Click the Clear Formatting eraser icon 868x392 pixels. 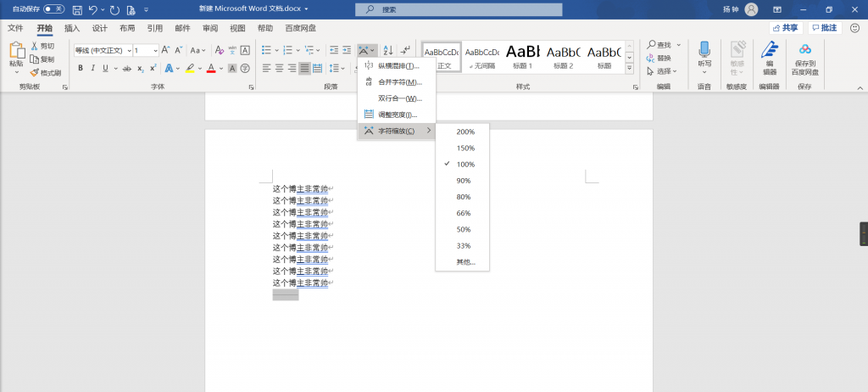coord(220,50)
